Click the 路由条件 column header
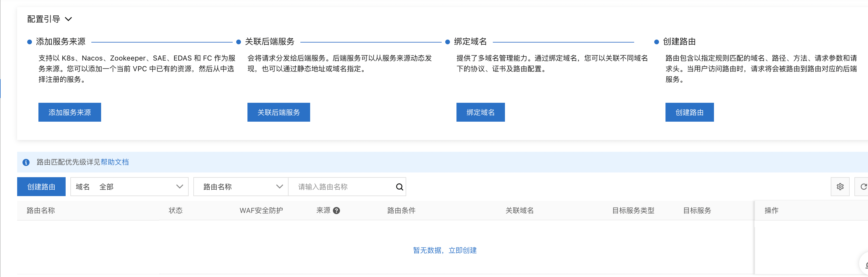Screen dimensions: 868x277 coord(401,211)
